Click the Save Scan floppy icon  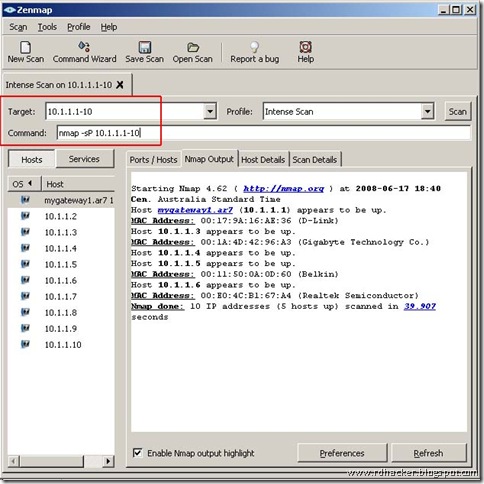[145, 47]
